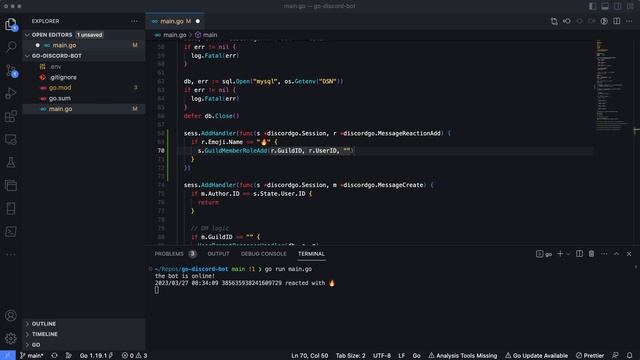Open the Extensions view
640x360 pixels.
11,116
